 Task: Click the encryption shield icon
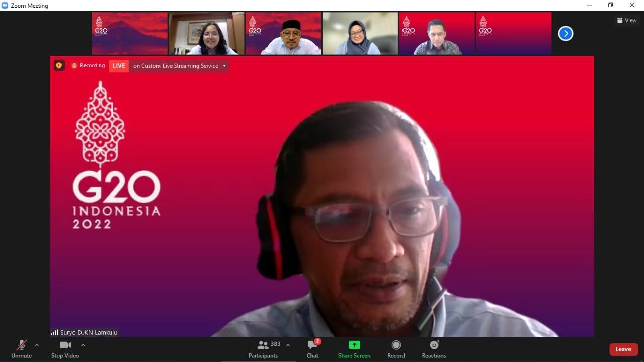[59, 65]
